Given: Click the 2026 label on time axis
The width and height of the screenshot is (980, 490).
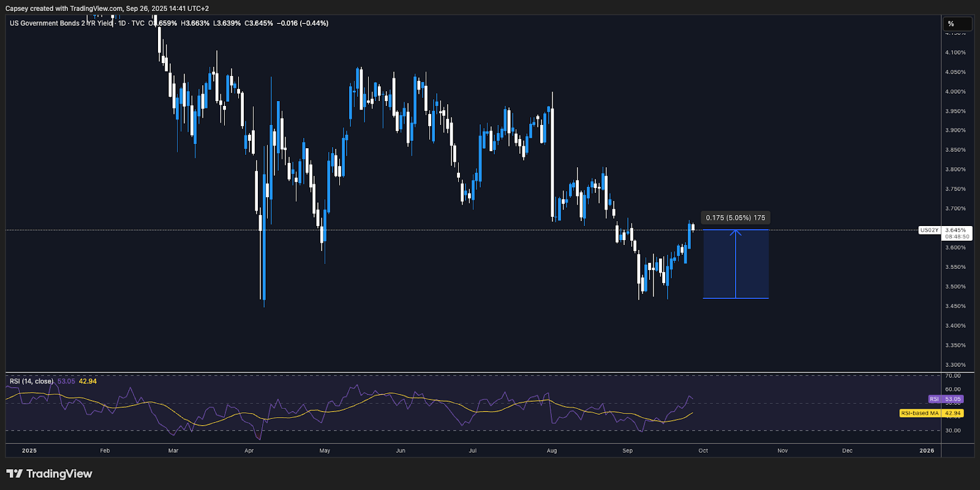Looking at the screenshot, I should tap(927, 451).
